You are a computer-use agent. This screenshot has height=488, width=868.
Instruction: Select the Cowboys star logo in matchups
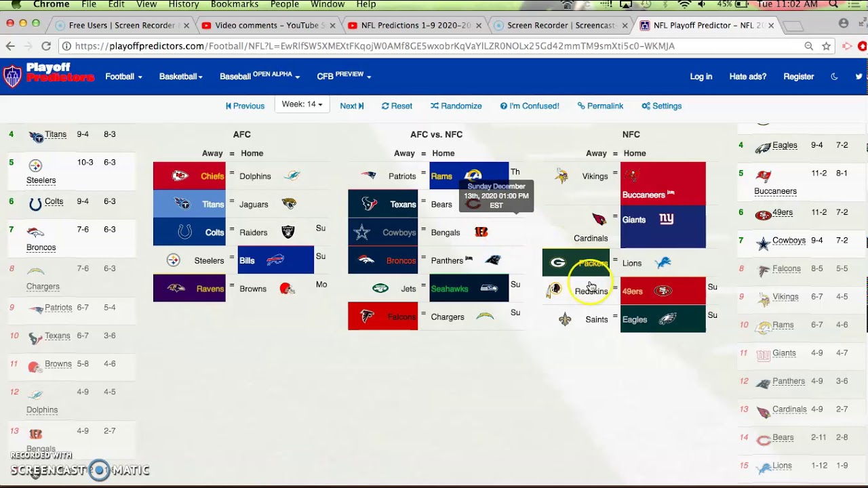[363, 232]
